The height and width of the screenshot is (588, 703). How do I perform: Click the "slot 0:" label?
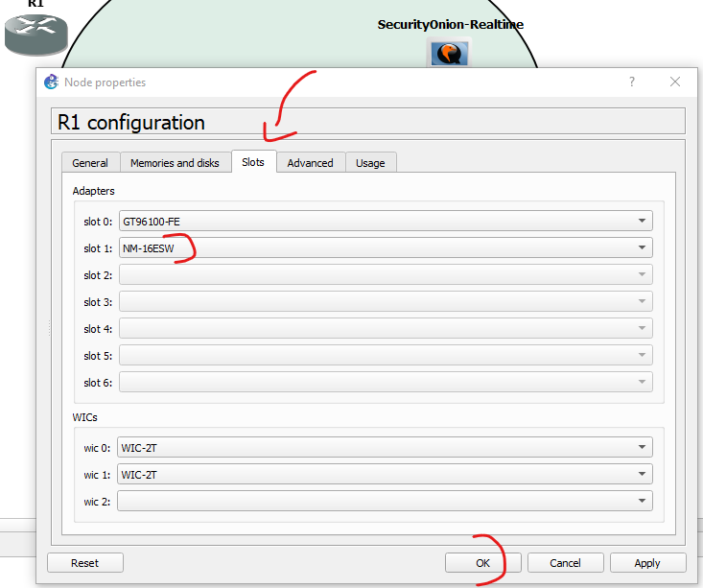point(98,222)
